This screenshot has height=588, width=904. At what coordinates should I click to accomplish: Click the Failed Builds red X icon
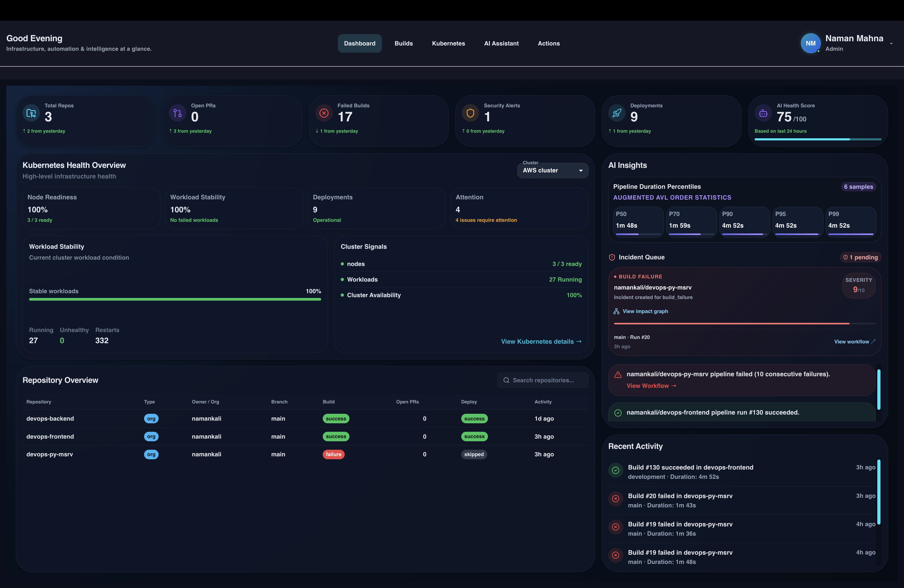pyautogui.click(x=324, y=113)
